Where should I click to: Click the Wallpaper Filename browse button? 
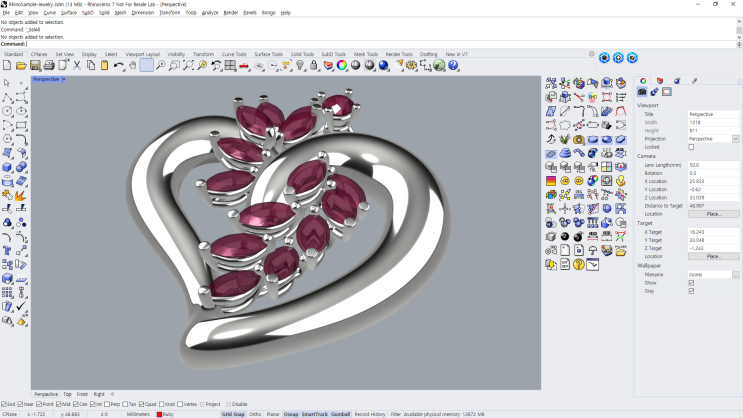[735, 275]
